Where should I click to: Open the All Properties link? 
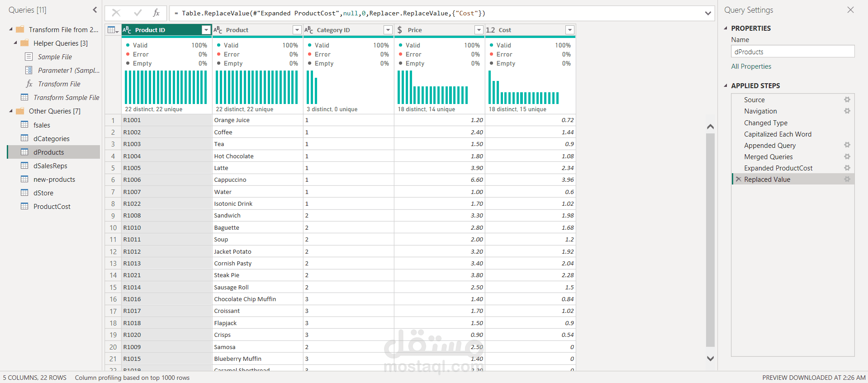[x=751, y=66]
